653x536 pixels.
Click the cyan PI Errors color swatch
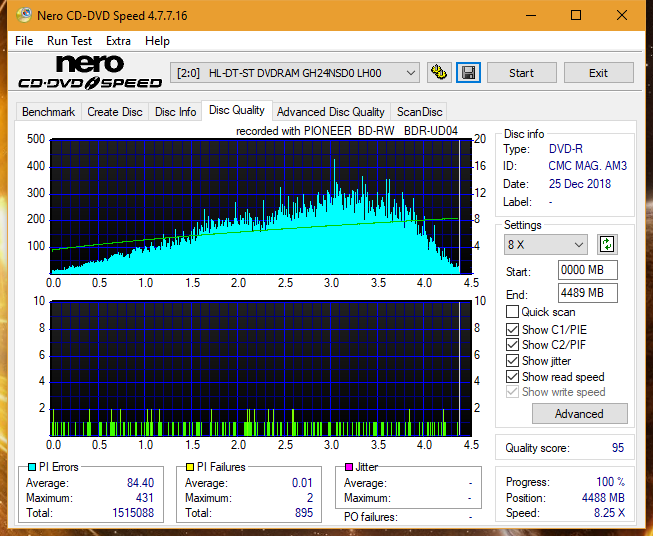point(32,467)
